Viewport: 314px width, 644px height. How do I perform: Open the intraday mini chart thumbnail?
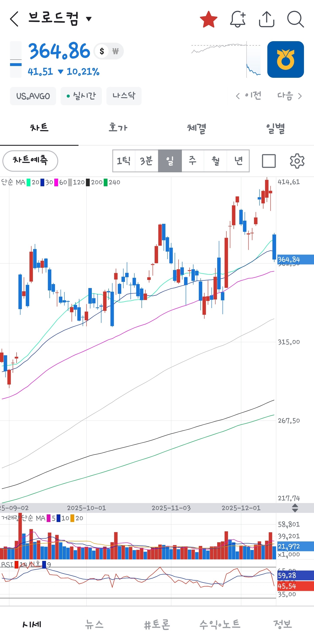226,59
